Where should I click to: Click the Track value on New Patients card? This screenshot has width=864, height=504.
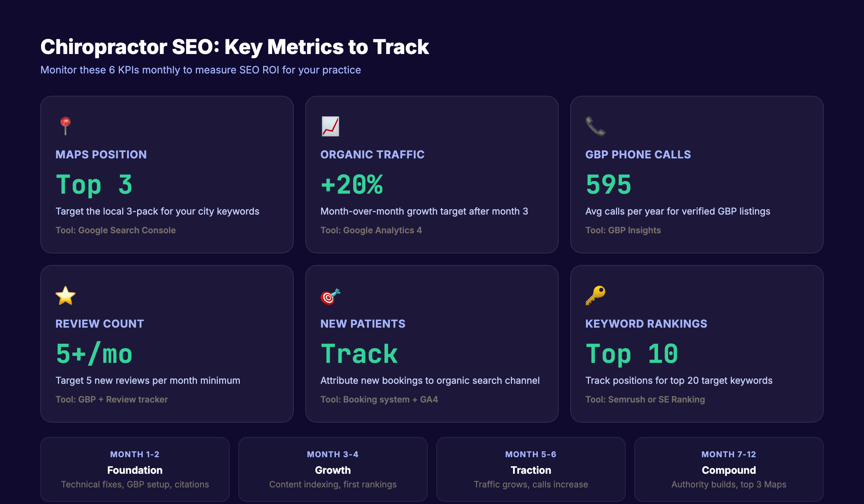(x=359, y=354)
